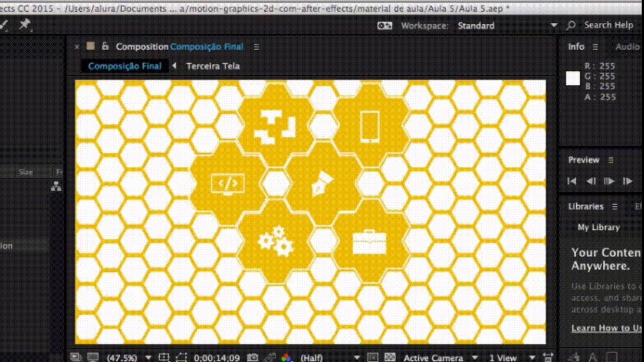644x362 pixels.
Task: Jump to first frame in Preview
Action: (571, 182)
